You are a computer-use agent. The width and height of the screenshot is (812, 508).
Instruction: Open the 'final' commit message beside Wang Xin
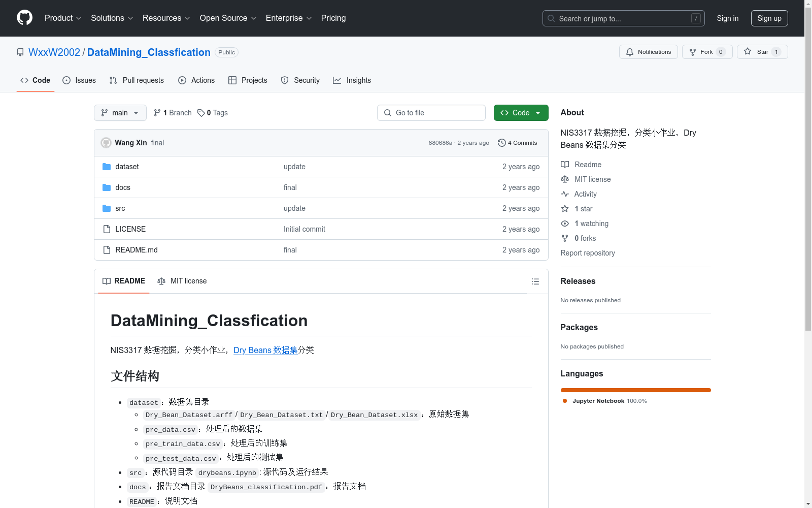[x=157, y=143]
